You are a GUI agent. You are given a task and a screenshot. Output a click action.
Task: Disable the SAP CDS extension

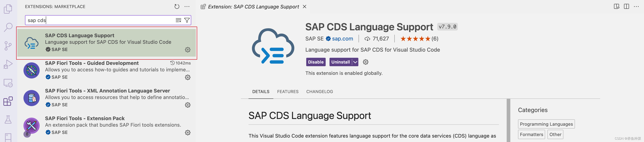click(316, 62)
